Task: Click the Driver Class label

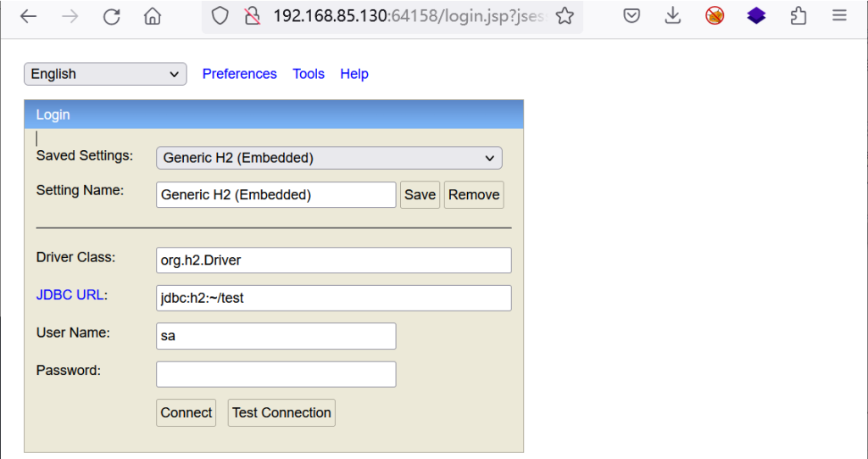Action: (75, 257)
